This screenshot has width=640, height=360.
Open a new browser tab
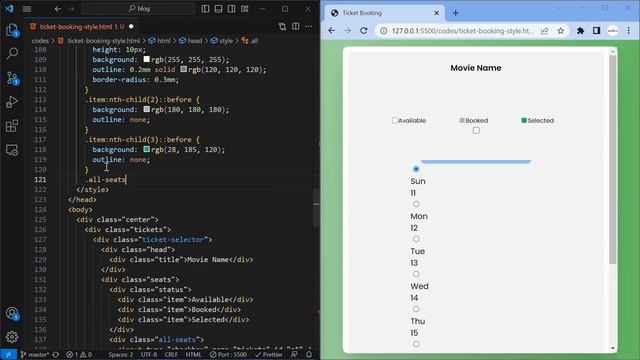456,13
